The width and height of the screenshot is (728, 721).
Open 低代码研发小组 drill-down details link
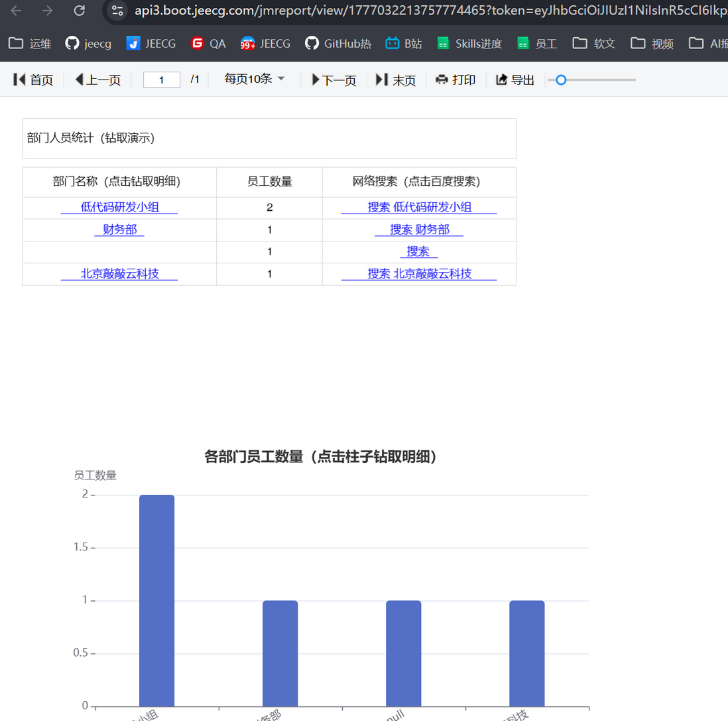pyautogui.click(x=119, y=207)
